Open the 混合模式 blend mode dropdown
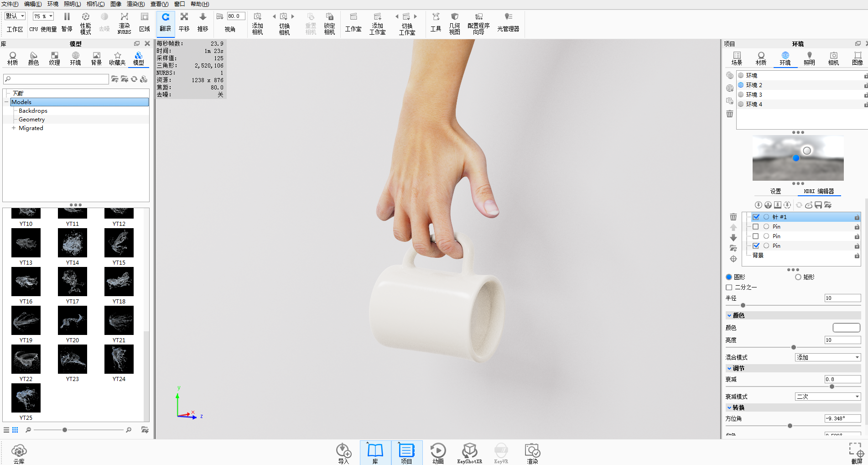The width and height of the screenshot is (868, 465). pos(828,357)
